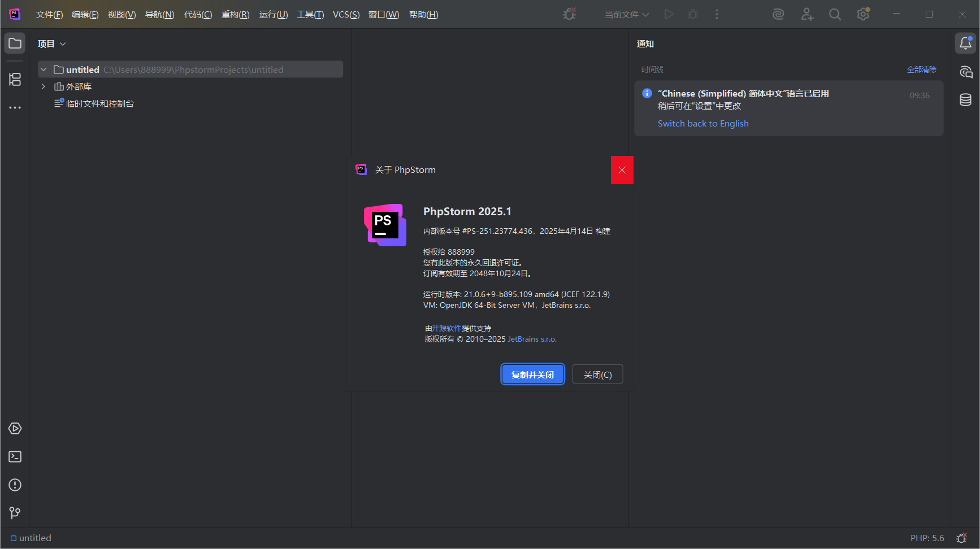Open IDE settings gear icon

[x=863, y=14]
